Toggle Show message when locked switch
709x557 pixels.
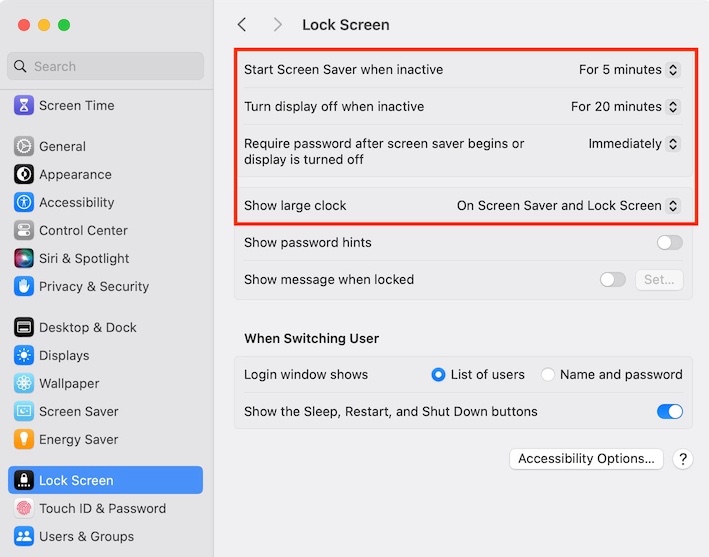(612, 280)
